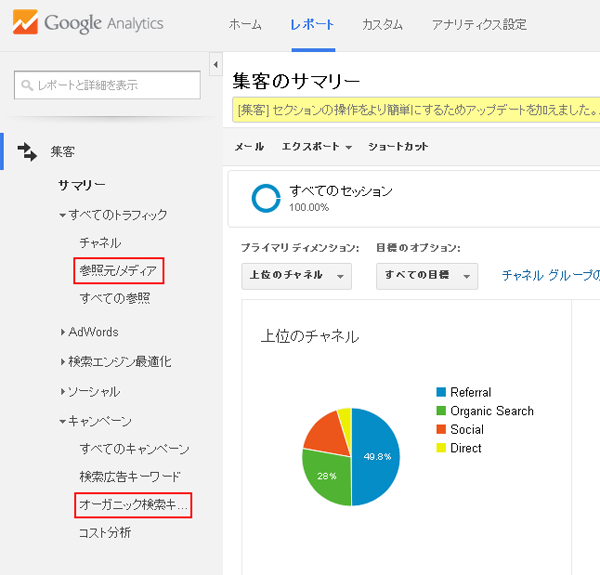Open the 上位のチャネル dimension dropdown
Image resolution: width=600 pixels, height=575 pixels.
tap(296, 275)
